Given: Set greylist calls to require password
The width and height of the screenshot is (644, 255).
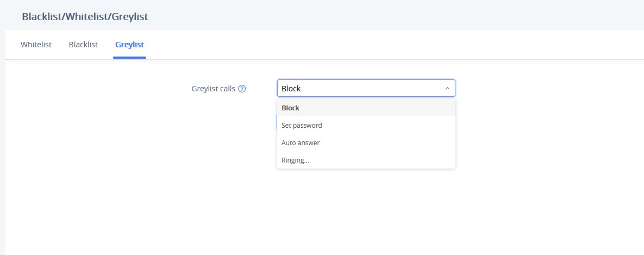Looking at the screenshot, I should pyautogui.click(x=366, y=125).
